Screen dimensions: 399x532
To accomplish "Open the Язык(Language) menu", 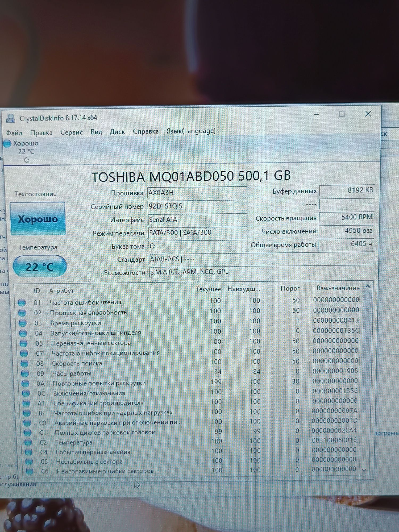I will click(191, 131).
